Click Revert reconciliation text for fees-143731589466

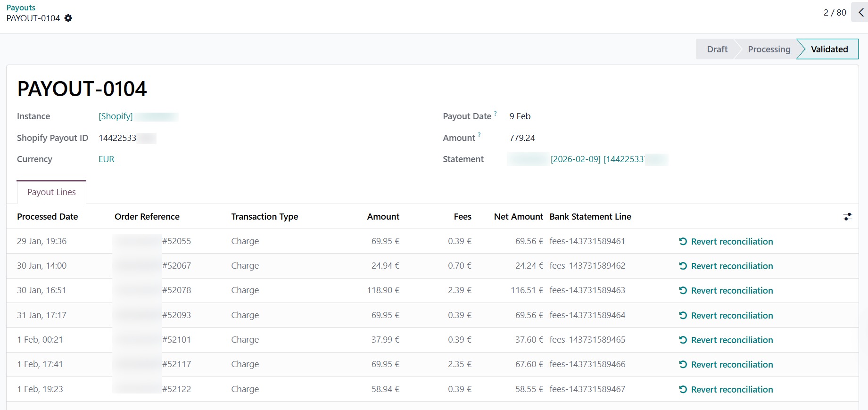coord(732,364)
